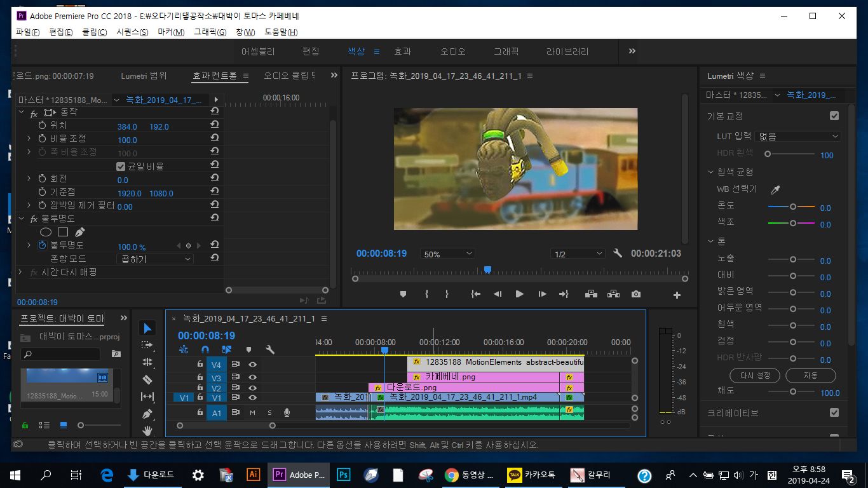Click the Extract button in program monitor

613,294
